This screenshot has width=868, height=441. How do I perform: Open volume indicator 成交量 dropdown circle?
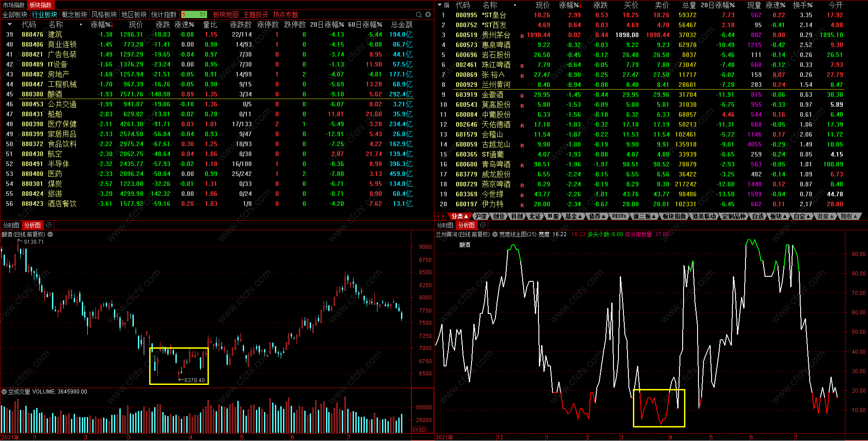(x=4, y=392)
